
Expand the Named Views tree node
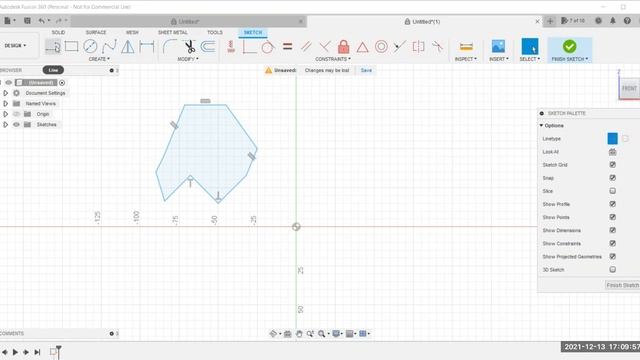5,104
